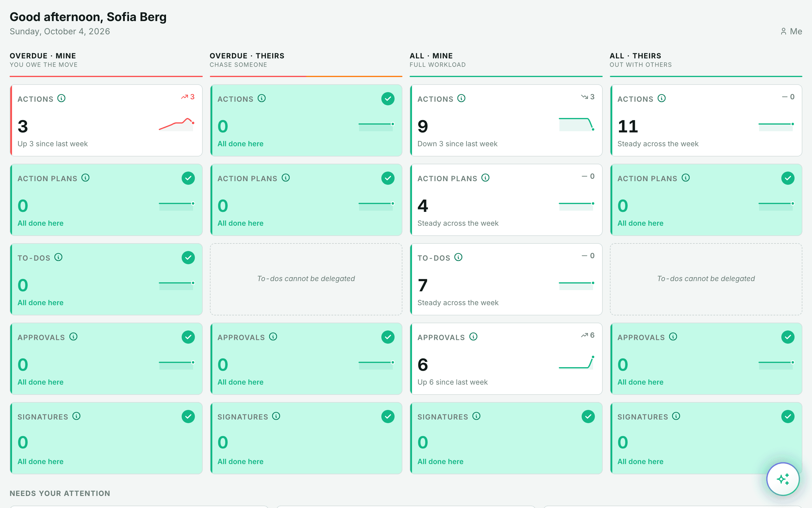
Task: Click sparkline chart on Overdue Mine Actions
Action: (177, 124)
